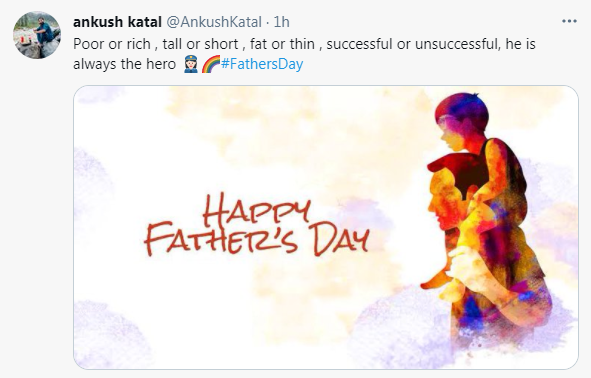The image size is (591, 378).
Task: Open the #FathersDay hashtag link
Action: pos(262,64)
